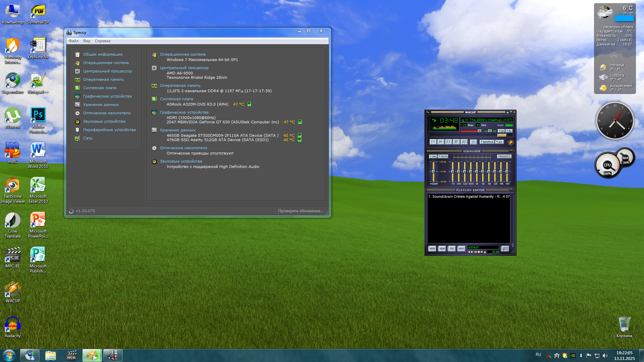The width and height of the screenshot is (644, 362).
Task: Click the WACUP eject button
Action: tap(473, 142)
